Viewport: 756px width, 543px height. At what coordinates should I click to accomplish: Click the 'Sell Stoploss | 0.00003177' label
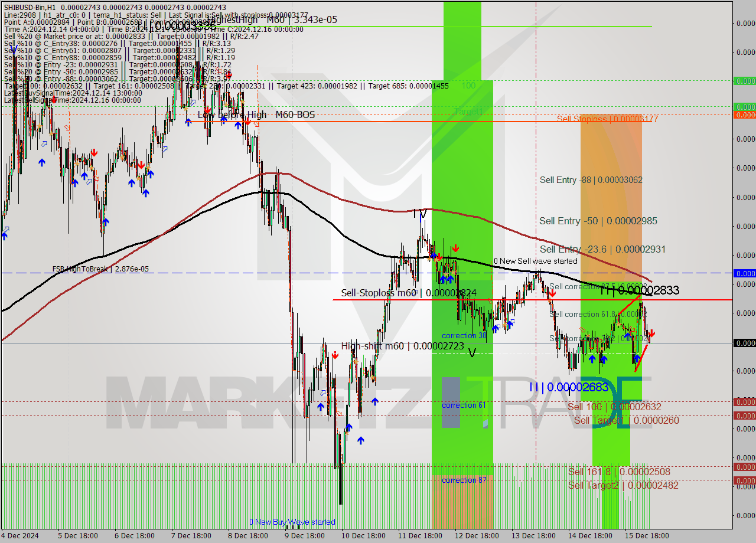tap(607, 119)
